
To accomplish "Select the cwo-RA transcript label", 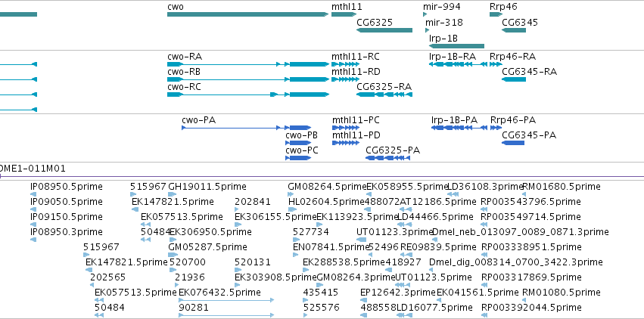I will pyautogui.click(x=185, y=57).
